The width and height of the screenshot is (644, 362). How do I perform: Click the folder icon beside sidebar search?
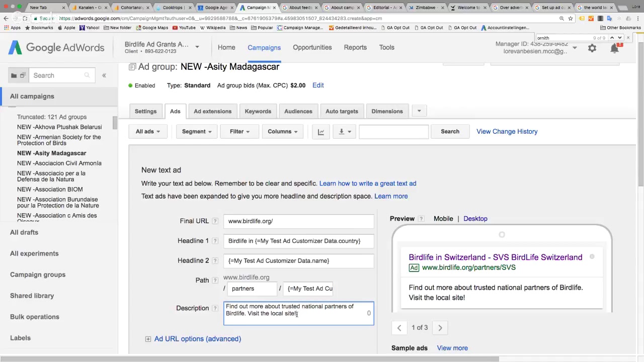(14, 75)
